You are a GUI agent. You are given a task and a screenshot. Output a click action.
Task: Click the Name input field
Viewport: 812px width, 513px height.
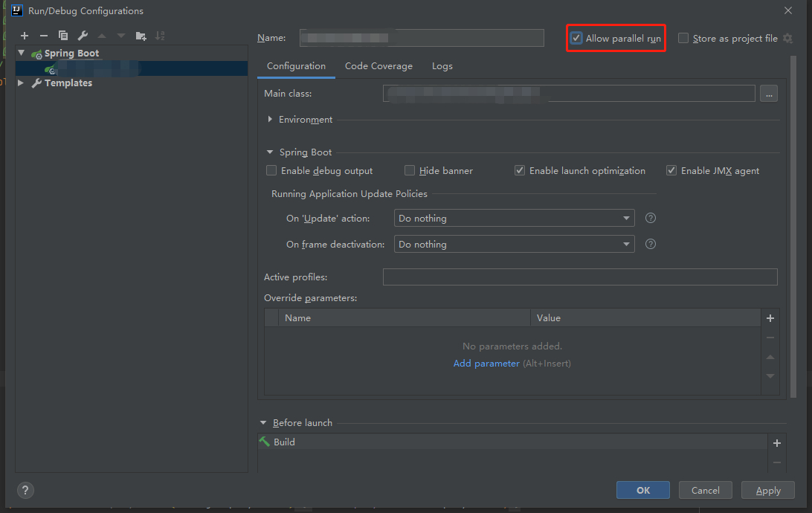click(x=422, y=38)
